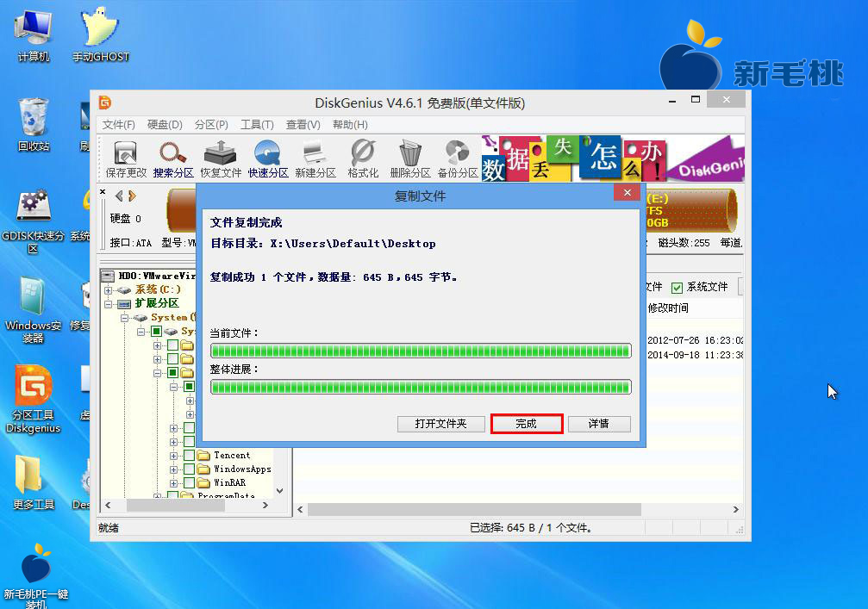The image size is (868, 609).
Task: Click the Tencent folder icon
Action: pos(203,455)
